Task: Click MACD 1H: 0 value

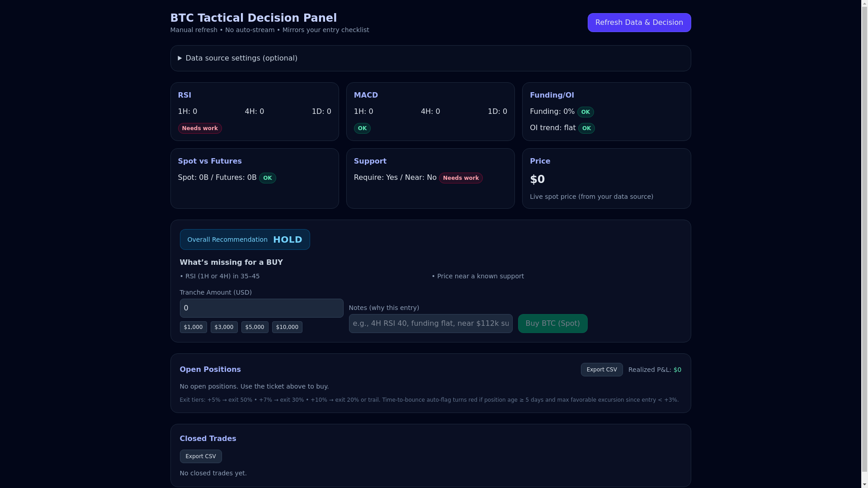Action: [363, 112]
